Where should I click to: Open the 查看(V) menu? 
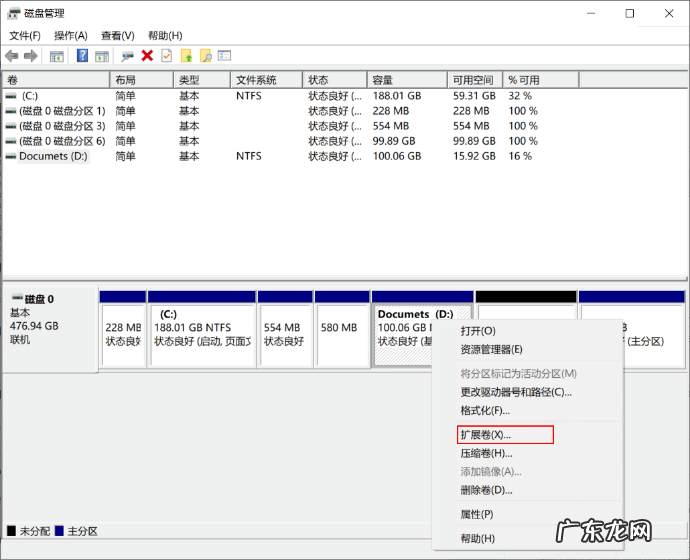pyautogui.click(x=117, y=36)
